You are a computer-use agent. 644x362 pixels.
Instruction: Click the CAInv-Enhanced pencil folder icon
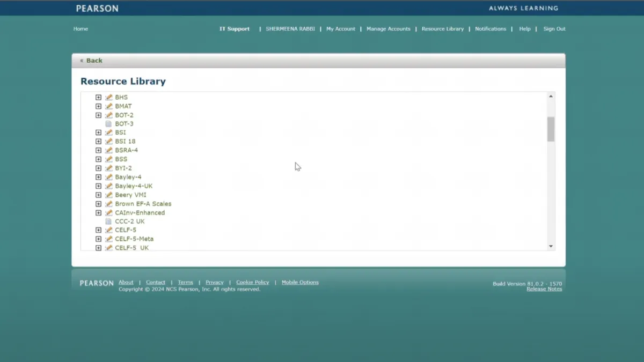click(108, 213)
